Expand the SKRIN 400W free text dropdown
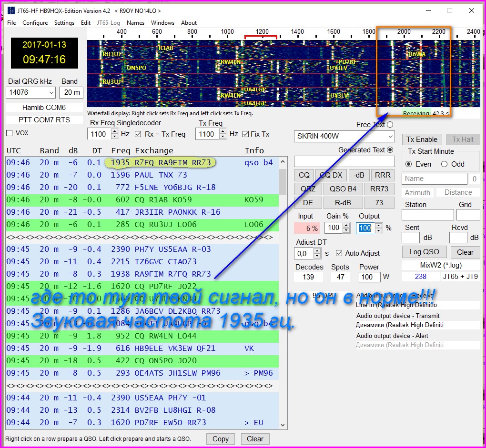Screen dimensions: 486x448 [391, 136]
